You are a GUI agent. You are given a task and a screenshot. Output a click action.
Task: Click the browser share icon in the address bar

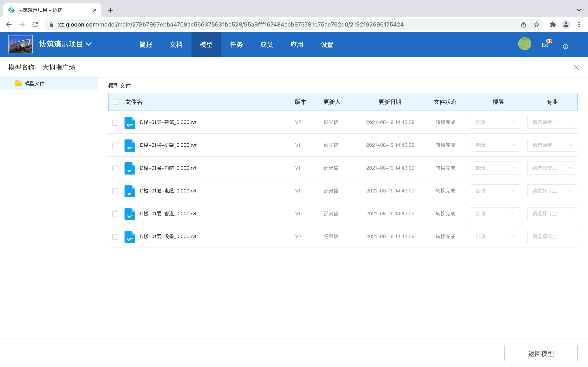[523, 24]
